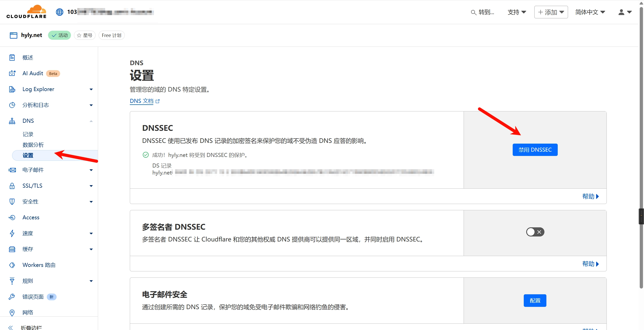
Task: Click the SSL/TLS padlock icon
Action: tap(12, 186)
